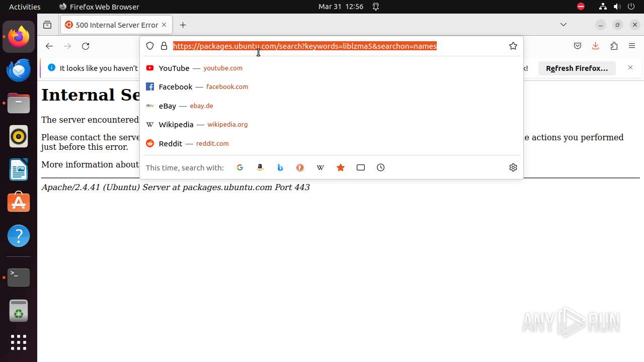Screen dimensions: 644x362
Task: Open the tracking protection shield icon
Action: click(x=150, y=46)
